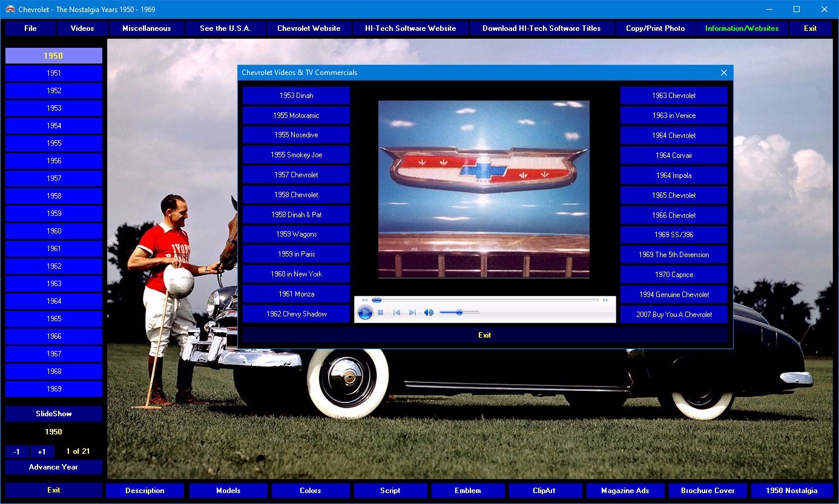Open HI-Tech Software Website menu item
839x504 pixels.
point(410,28)
